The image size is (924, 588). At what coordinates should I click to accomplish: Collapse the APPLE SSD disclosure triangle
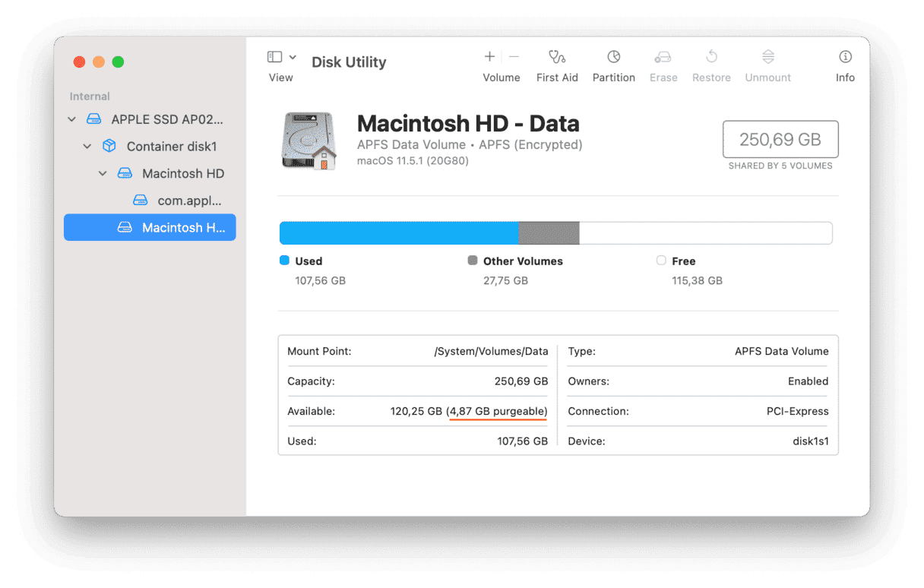pos(71,119)
